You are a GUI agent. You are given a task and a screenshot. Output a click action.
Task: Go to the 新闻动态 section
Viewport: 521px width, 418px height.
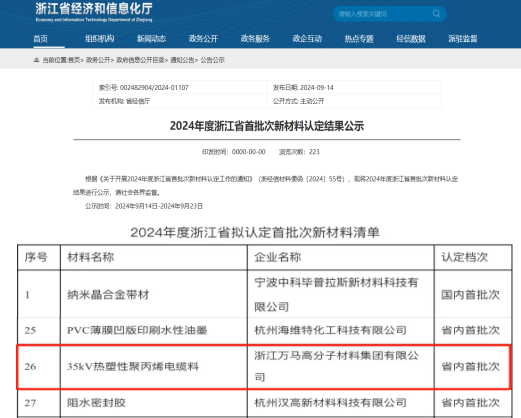[x=151, y=39]
